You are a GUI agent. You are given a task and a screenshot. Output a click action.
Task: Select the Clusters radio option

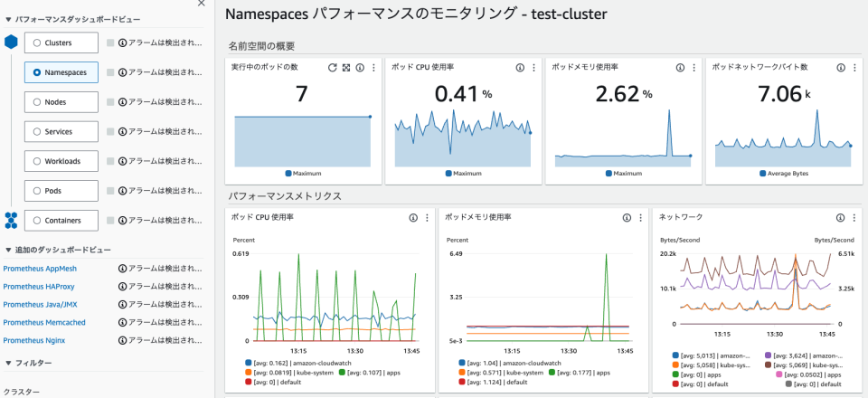(x=37, y=43)
